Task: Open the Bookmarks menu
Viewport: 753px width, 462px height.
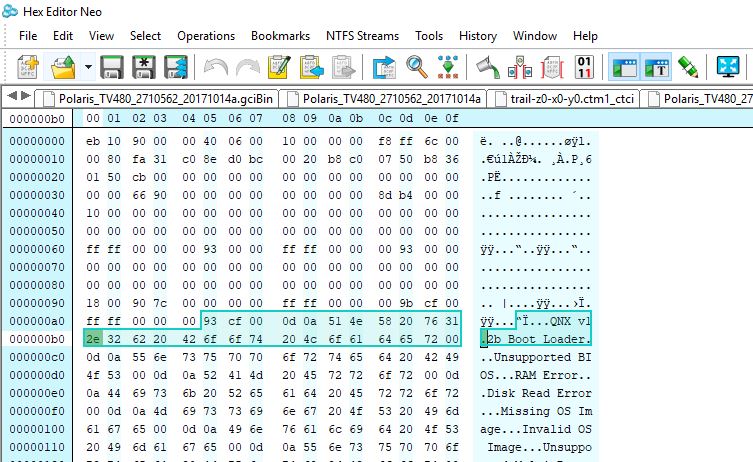Action: [280, 36]
